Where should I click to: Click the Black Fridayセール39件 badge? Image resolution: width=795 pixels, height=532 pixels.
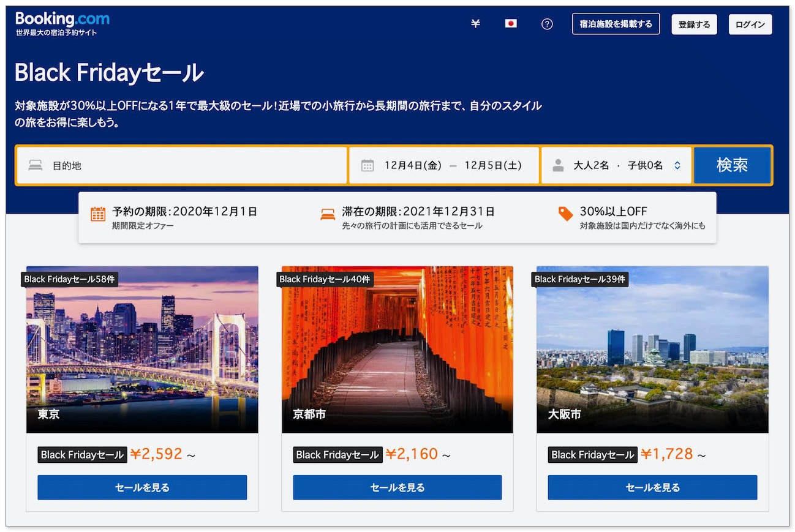(x=579, y=279)
